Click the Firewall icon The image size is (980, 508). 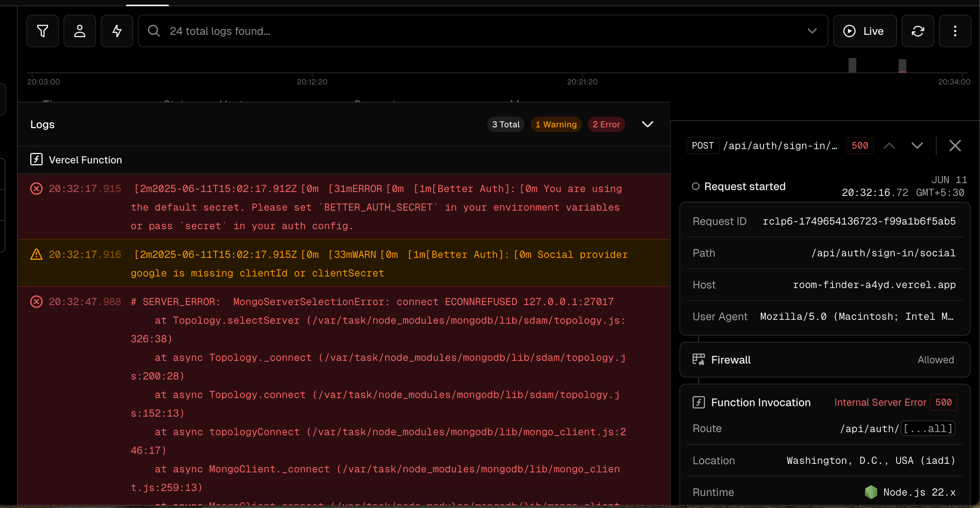point(699,359)
